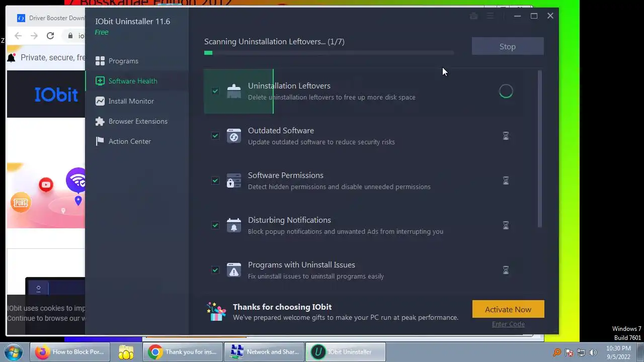Click the Disturbing Notifications title text
This screenshot has width=644, height=362.
pyautogui.click(x=289, y=220)
